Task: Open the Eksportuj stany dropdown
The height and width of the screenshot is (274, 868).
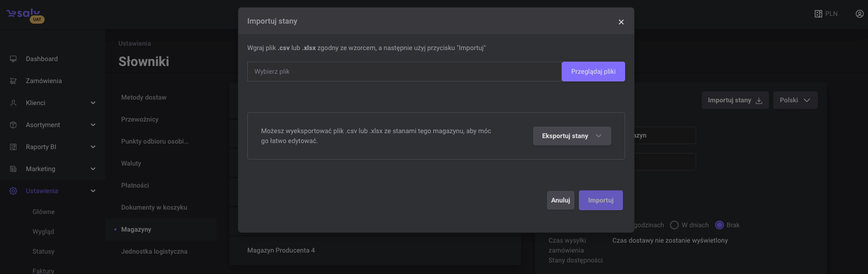Action: coord(572,136)
